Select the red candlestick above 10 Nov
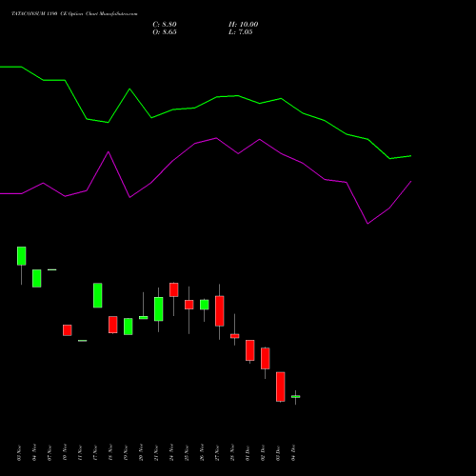 tap(68, 330)
